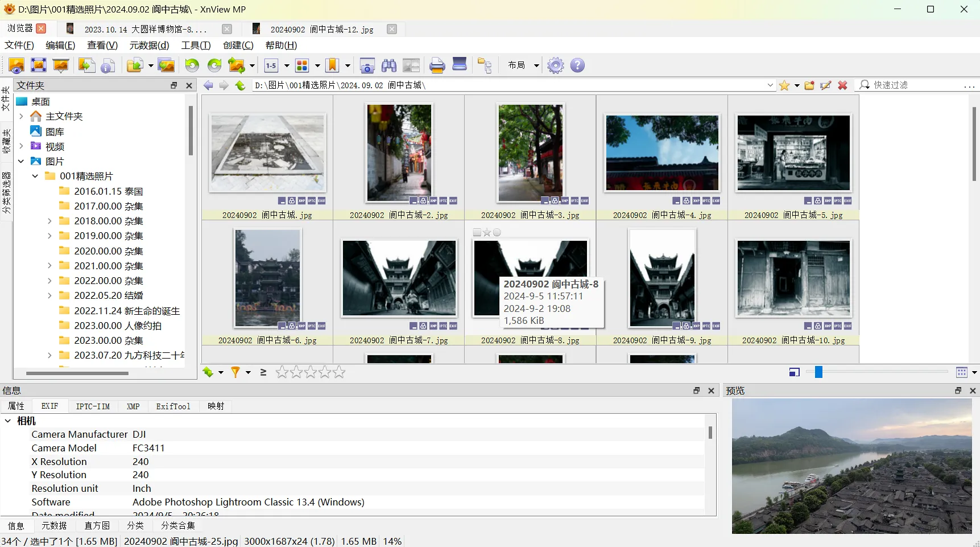Viewport: 980px width, 547px height.
Task: Launch fullscreen view from the toolbar
Action: pyautogui.click(x=38, y=65)
